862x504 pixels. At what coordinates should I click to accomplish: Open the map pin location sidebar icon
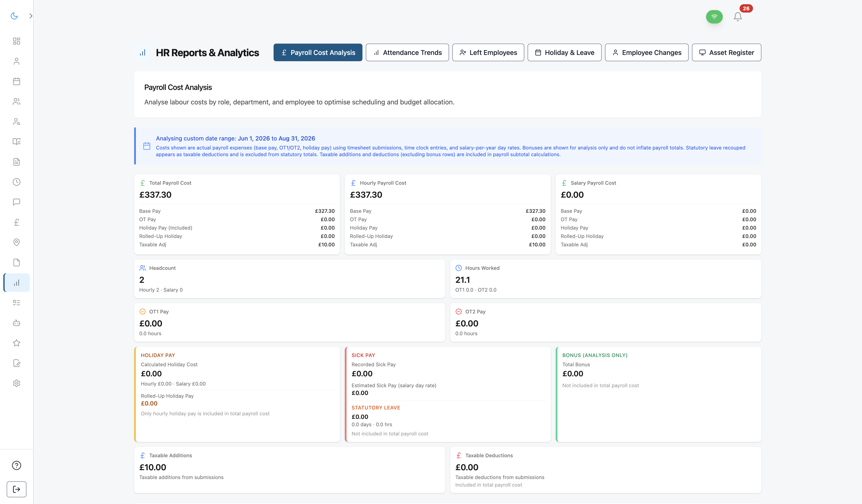pyautogui.click(x=16, y=242)
